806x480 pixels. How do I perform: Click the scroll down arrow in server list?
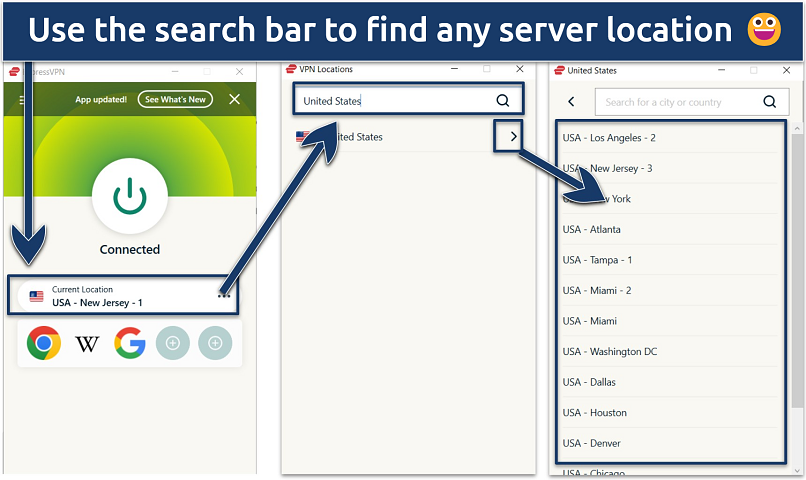click(x=797, y=470)
